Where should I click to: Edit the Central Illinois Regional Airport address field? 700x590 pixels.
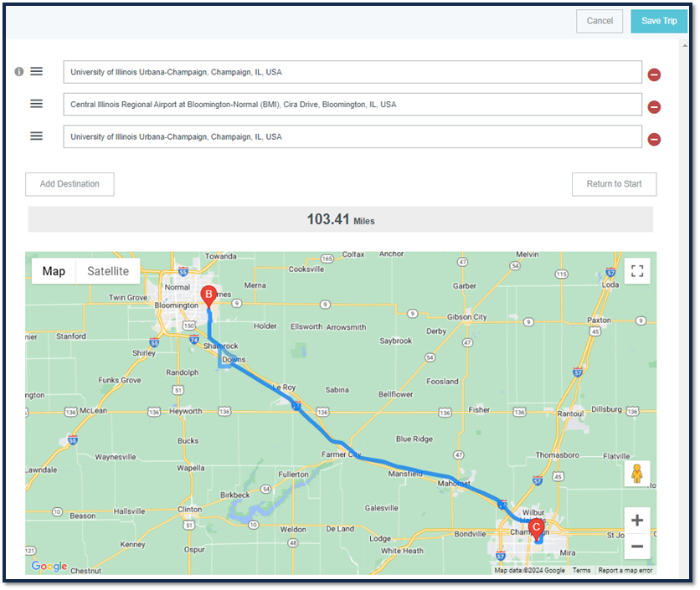click(x=353, y=105)
